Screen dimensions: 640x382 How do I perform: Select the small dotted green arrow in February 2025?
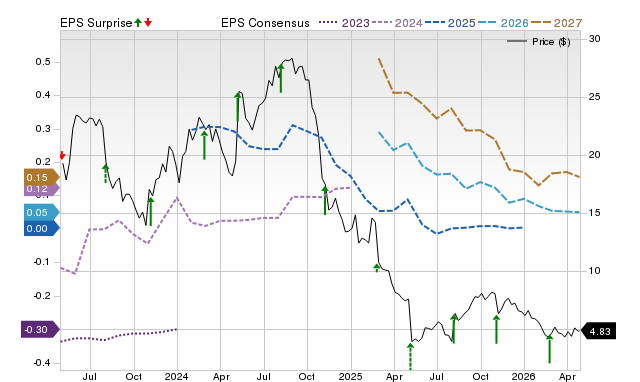tap(377, 268)
